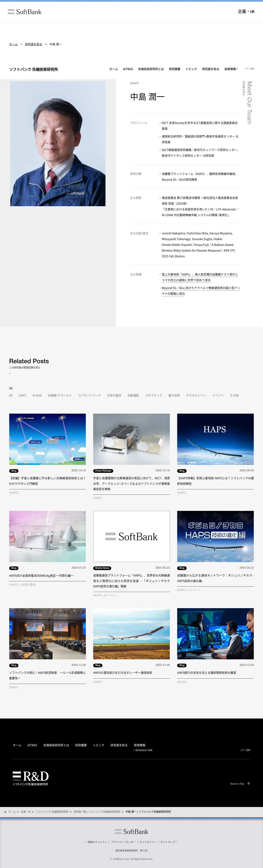Viewport: 263px width, 868px height.
Task: Open the 雲上の基地局「HAPS」achievement link
Action: tap(200, 277)
